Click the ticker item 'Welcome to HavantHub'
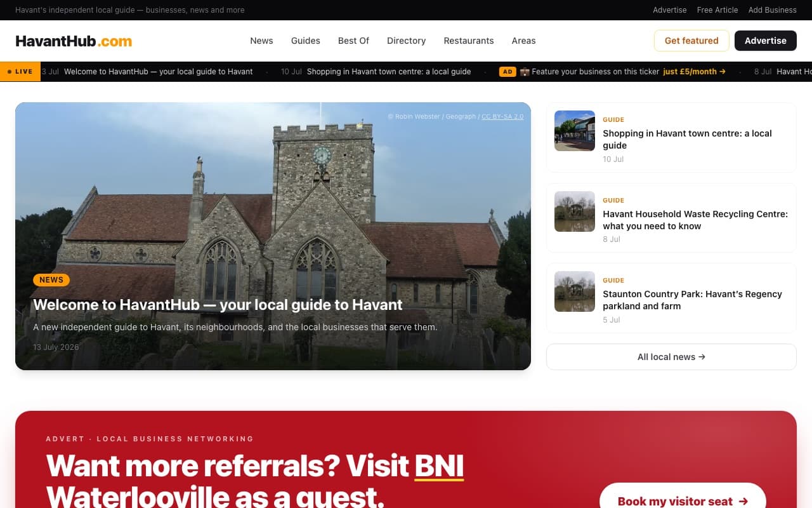 coord(159,72)
